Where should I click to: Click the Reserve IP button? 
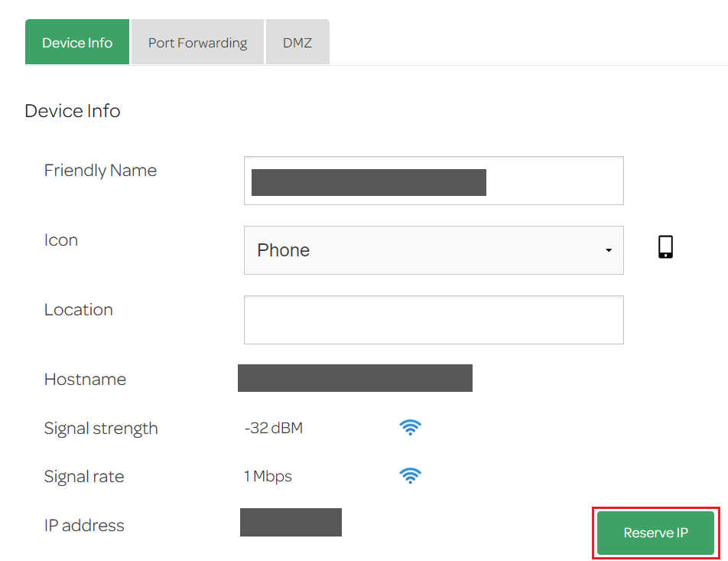(x=655, y=533)
